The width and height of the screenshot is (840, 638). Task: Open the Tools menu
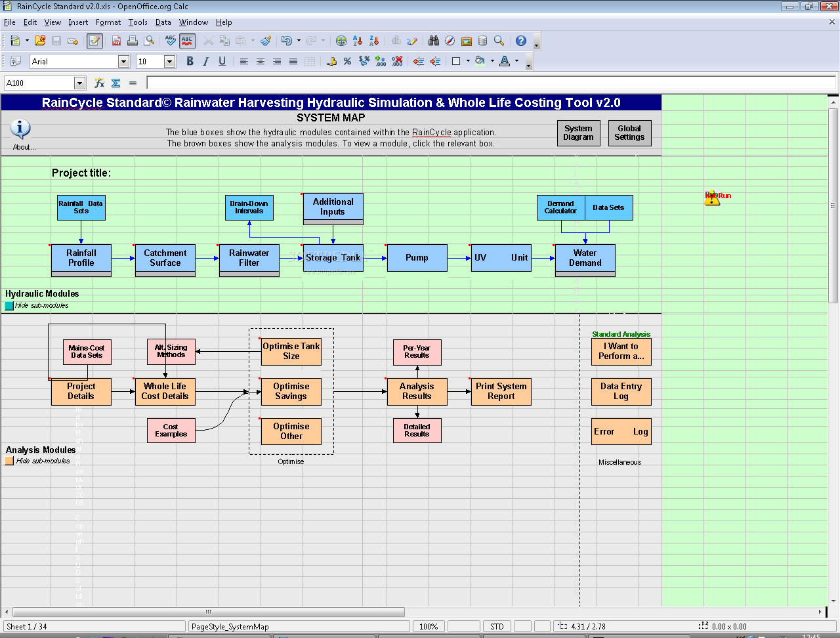(x=138, y=22)
